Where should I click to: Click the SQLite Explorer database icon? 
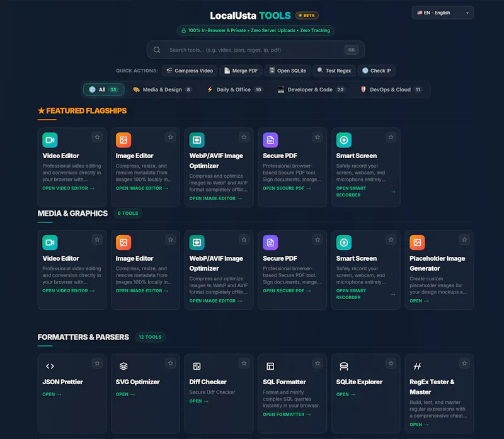tap(344, 366)
